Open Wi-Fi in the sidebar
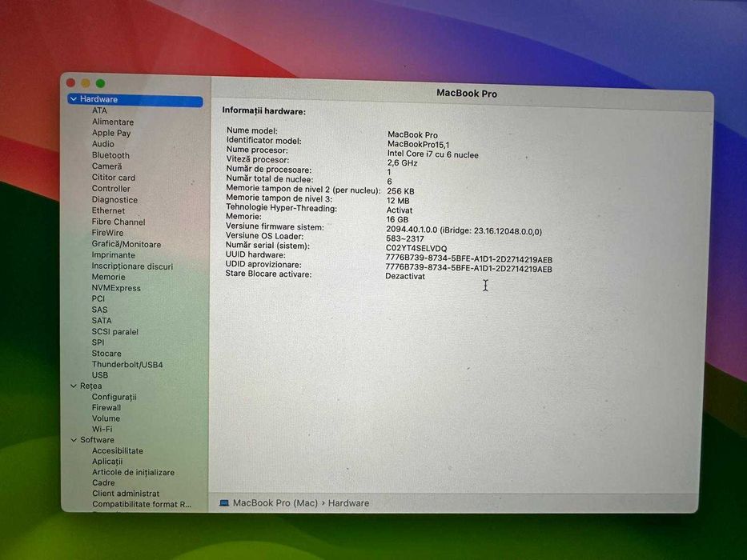The image size is (747, 560). (102, 429)
